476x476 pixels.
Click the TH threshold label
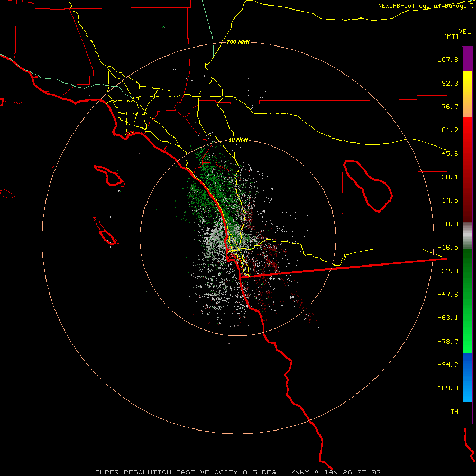(454, 412)
